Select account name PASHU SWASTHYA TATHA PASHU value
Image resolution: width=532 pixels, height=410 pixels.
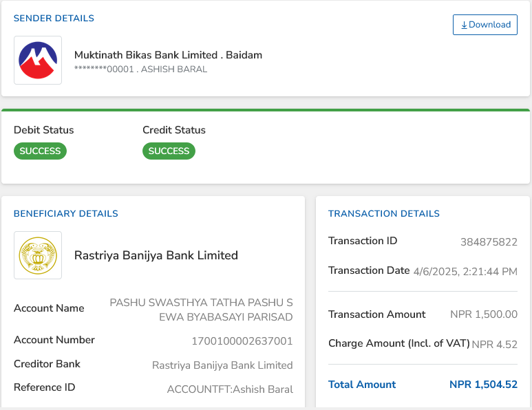(201, 310)
